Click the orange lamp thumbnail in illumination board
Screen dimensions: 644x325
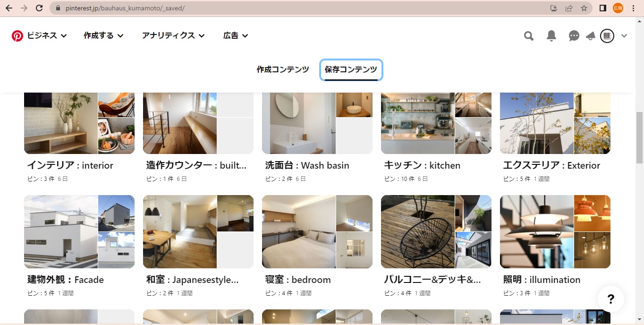592,213
